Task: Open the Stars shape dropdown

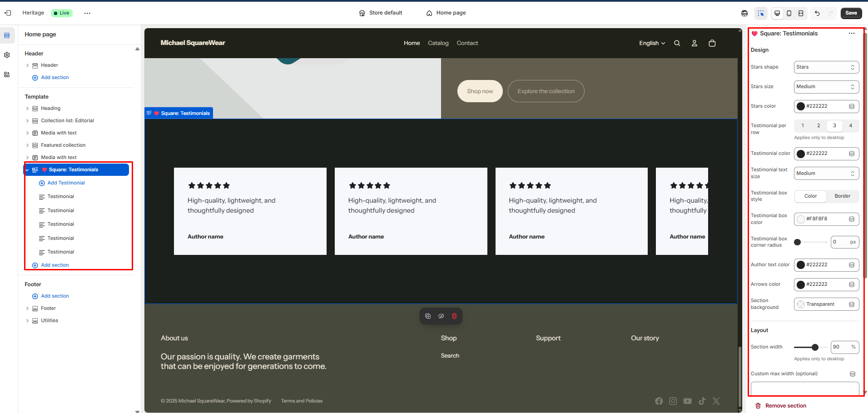Action: tap(826, 67)
